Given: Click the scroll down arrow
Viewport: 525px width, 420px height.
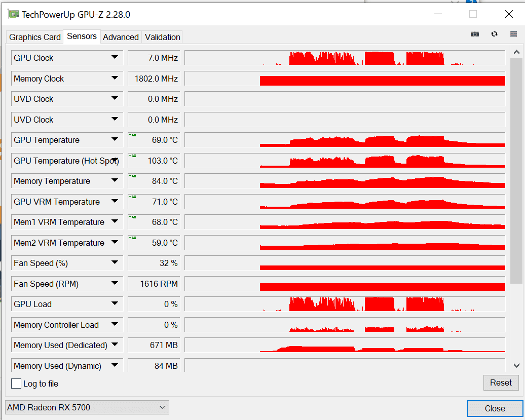Looking at the screenshot, I should (516, 365).
